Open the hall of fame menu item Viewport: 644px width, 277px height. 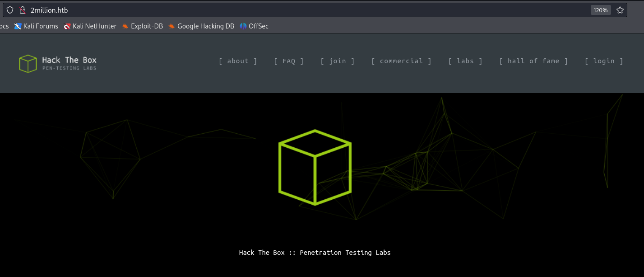point(533,61)
